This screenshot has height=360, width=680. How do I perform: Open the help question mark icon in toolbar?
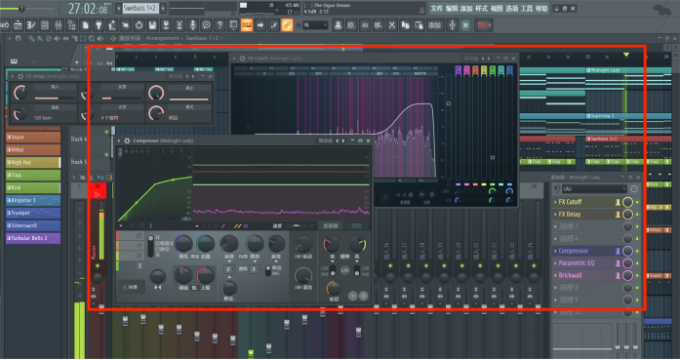(220, 25)
